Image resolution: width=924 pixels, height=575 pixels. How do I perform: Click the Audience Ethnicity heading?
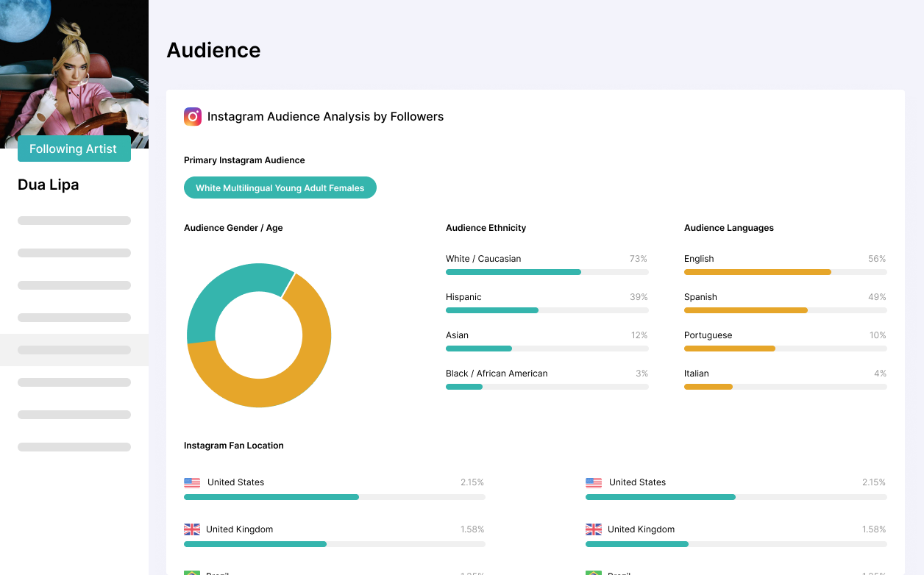click(x=486, y=228)
